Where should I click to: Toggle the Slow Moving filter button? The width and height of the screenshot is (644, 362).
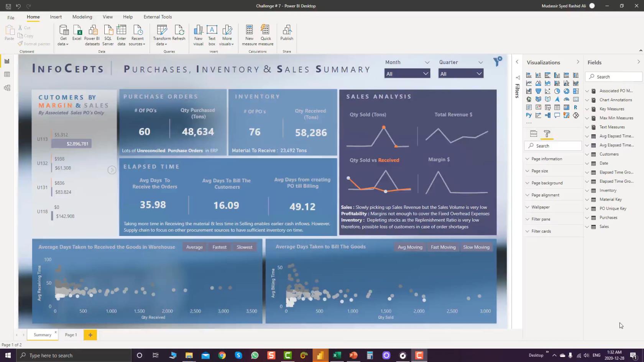pos(476,247)
